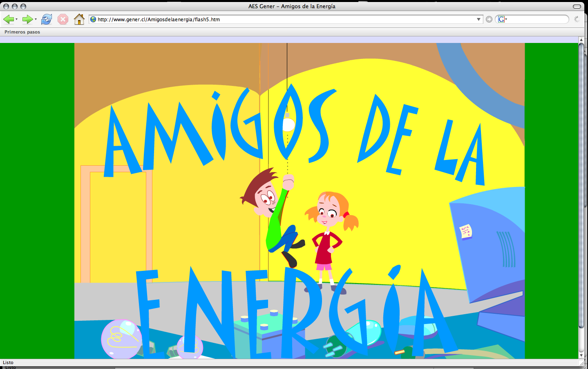Click the hanging light bulb in the animation

pos(288,124)
